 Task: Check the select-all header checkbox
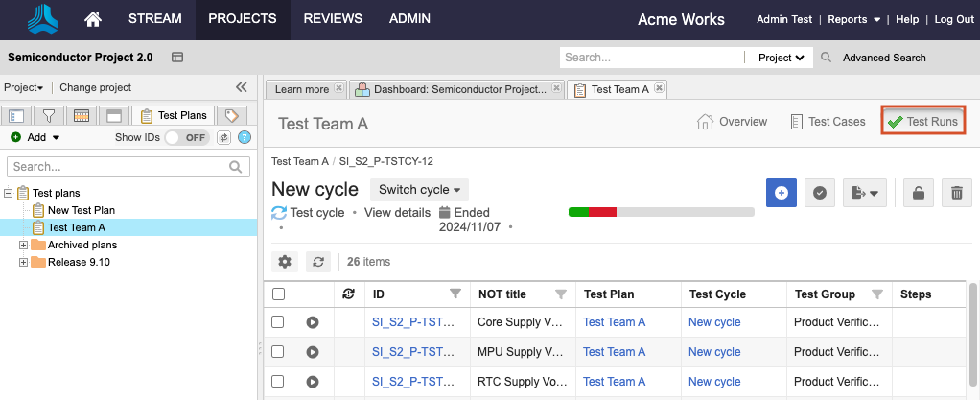[279, 294]
